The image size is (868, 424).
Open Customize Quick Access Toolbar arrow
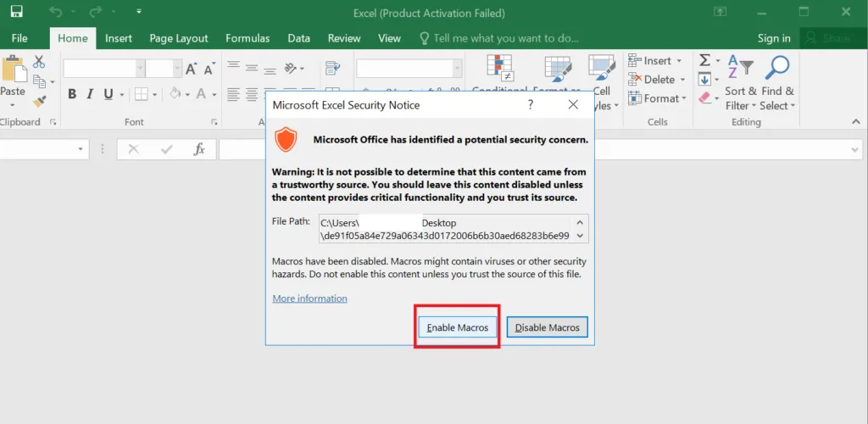[139, 12]
